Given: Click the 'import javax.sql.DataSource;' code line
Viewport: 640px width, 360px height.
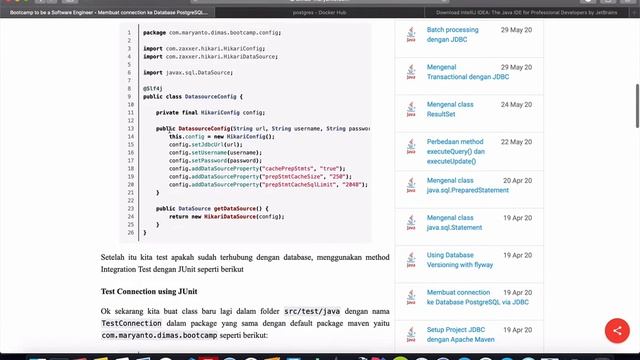Looking at the screenshot, I should pos(188,73).
